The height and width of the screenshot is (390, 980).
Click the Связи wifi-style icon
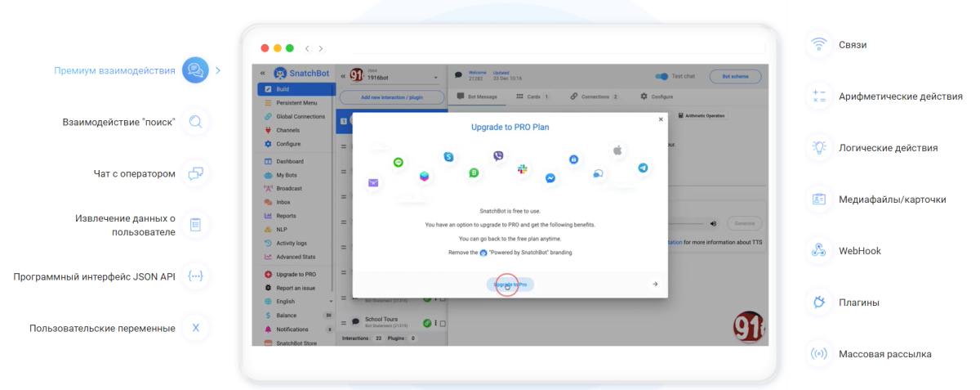818,45
